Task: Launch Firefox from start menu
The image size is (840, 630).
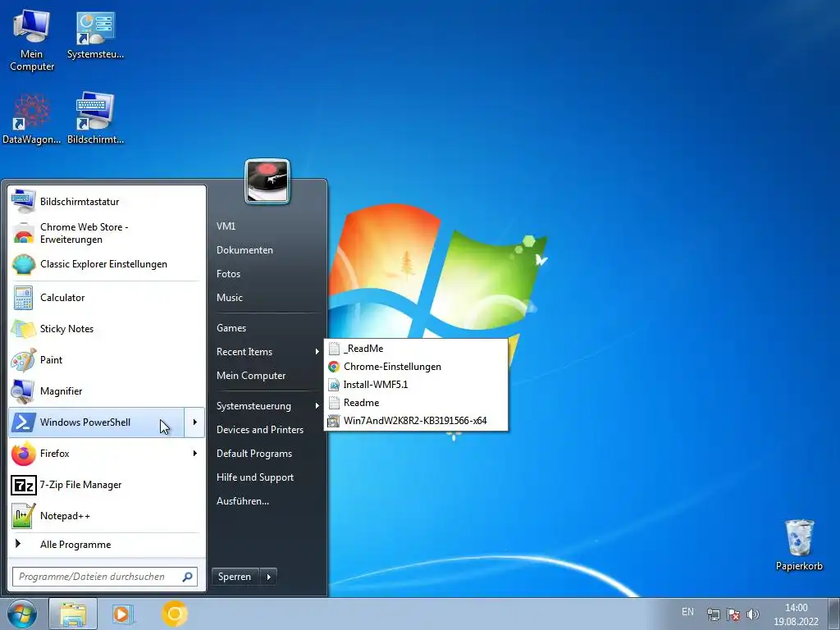Action: 97,453
